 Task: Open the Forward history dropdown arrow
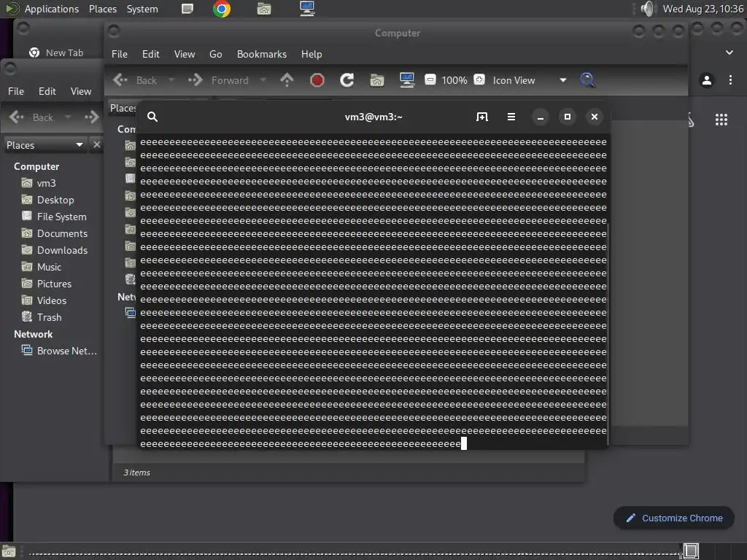pos(263,80)
